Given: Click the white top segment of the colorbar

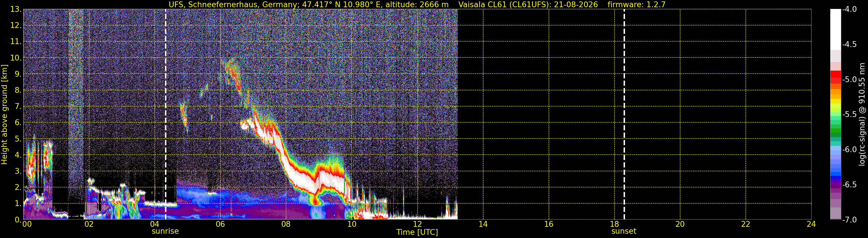Looking at the screenshot, I should (836, 30).
